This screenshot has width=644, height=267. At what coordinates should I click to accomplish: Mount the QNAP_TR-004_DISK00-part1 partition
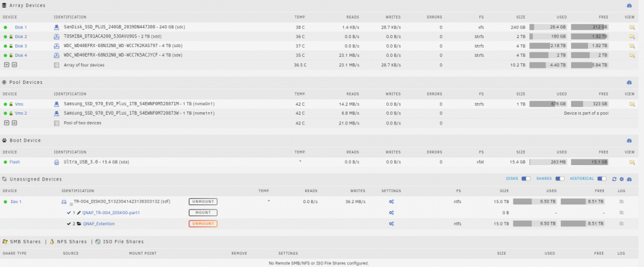203,213
